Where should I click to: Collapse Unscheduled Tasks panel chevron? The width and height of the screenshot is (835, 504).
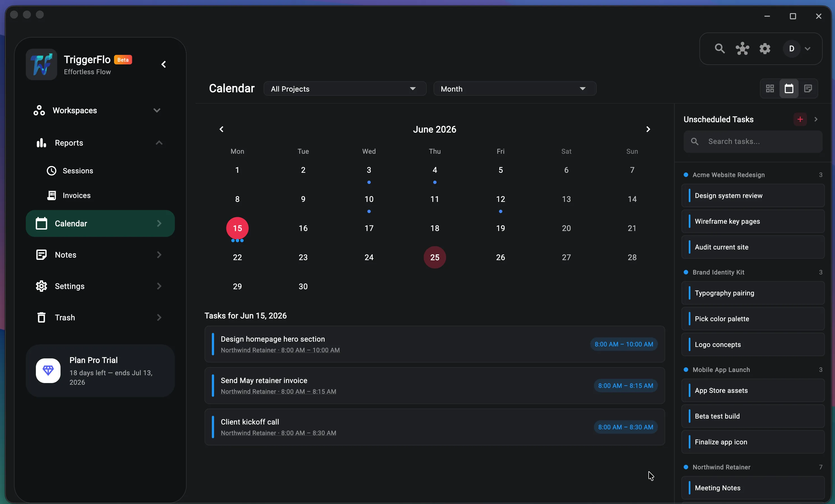click(x=816, y=119)
